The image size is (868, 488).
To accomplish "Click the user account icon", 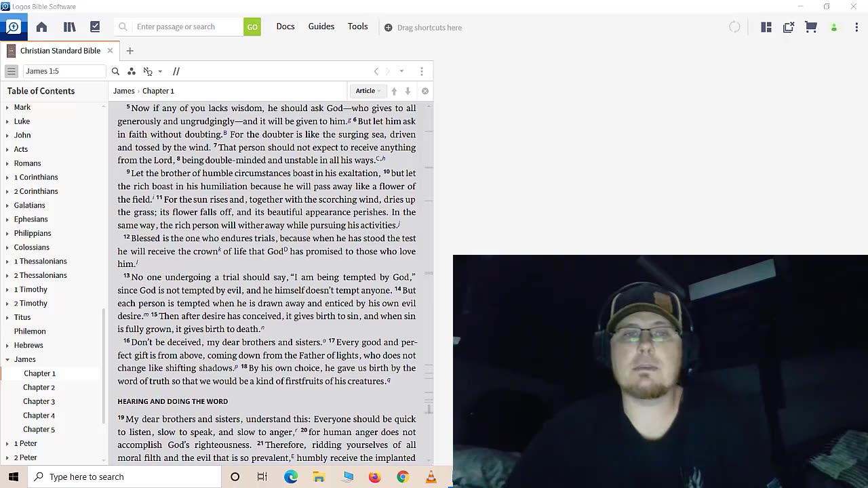I will [834, 28].
